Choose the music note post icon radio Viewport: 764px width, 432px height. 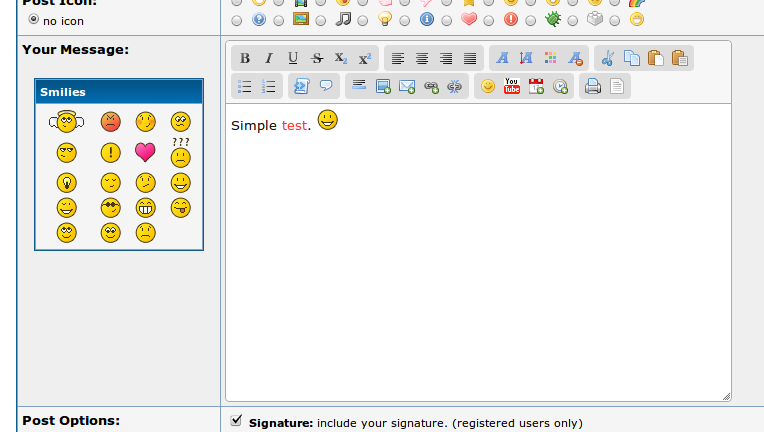(321, 19)
